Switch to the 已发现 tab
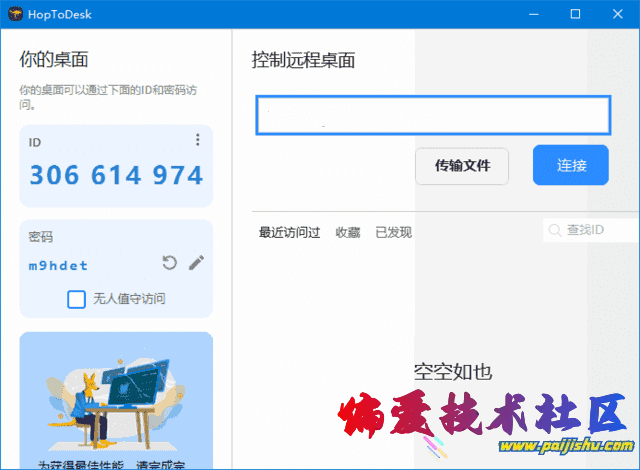The image size is (640, 470). [393, 232]
